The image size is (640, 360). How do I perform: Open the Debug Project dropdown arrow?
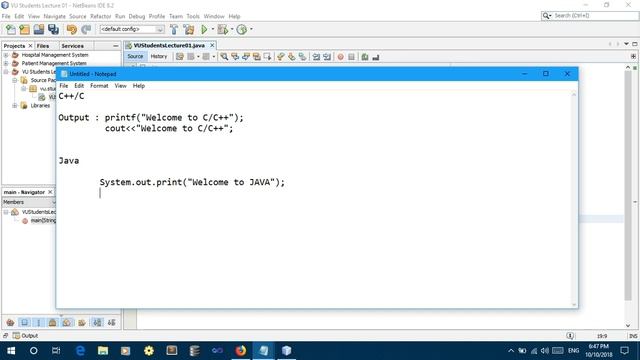(x=232, y=29)
